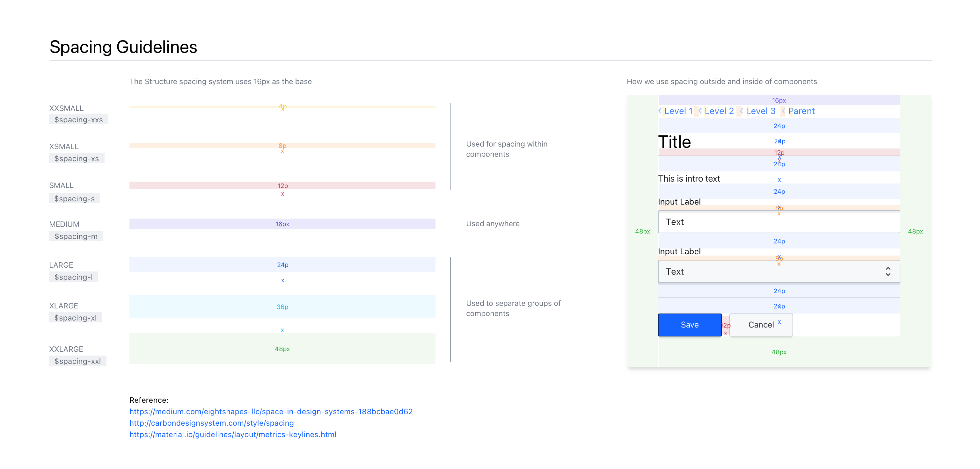Open the material.io metrics-keylines link
Image resolution: width=980 pixels, height=469 pixels.
click(233, 434)
